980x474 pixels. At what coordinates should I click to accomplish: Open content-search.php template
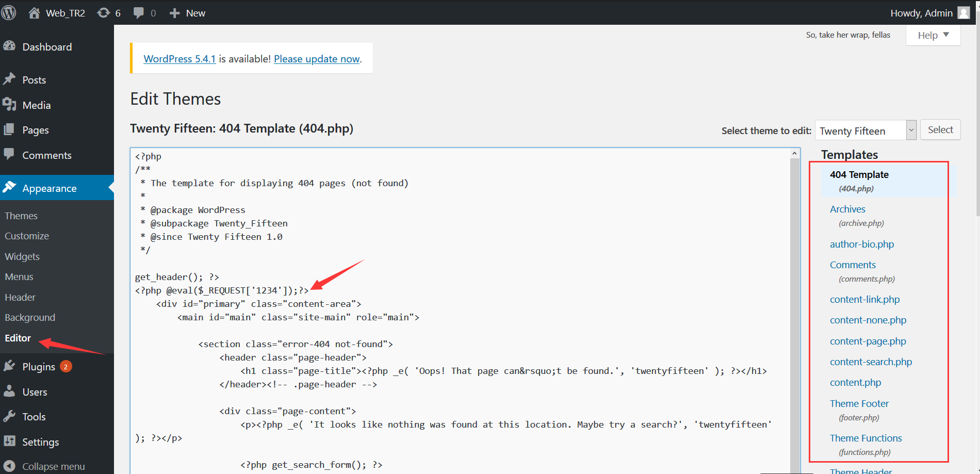click(871, 362)
